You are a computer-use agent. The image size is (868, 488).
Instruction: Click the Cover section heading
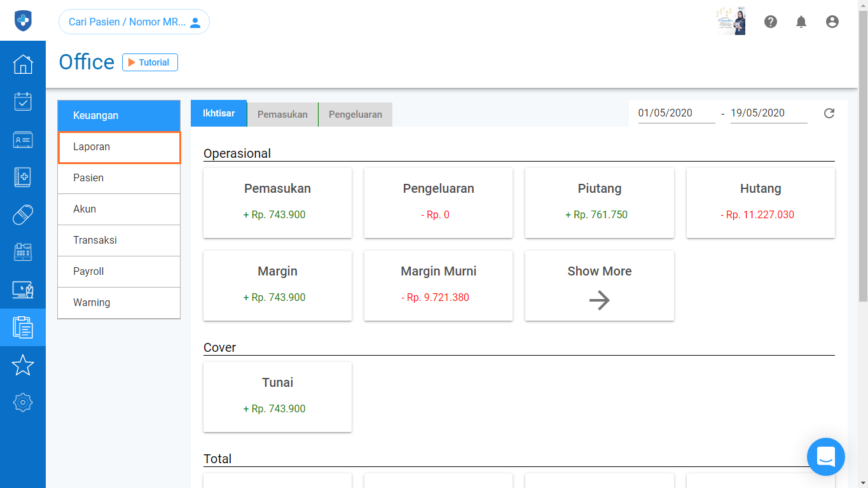click(219, 347)
